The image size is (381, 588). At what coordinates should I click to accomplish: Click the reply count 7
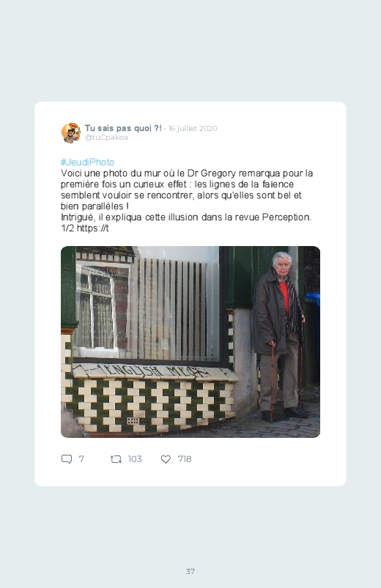(x=81, y=459)
